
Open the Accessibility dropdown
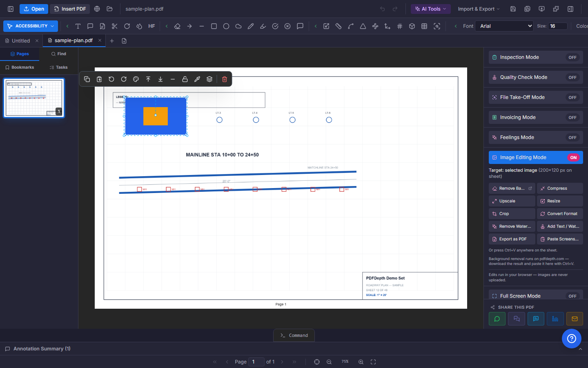coord(31,26)
